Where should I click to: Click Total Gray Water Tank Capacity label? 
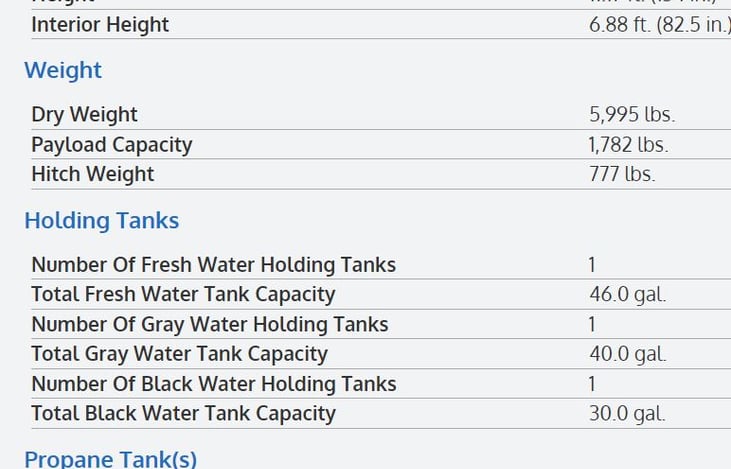pos(179,354)
